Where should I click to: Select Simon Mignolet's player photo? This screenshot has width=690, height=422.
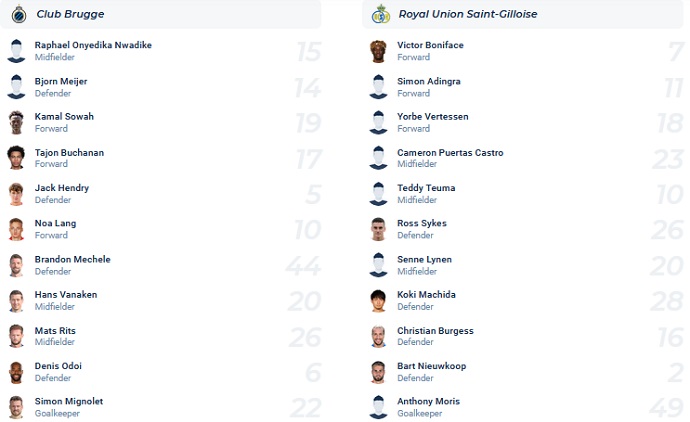click(16, 407)
